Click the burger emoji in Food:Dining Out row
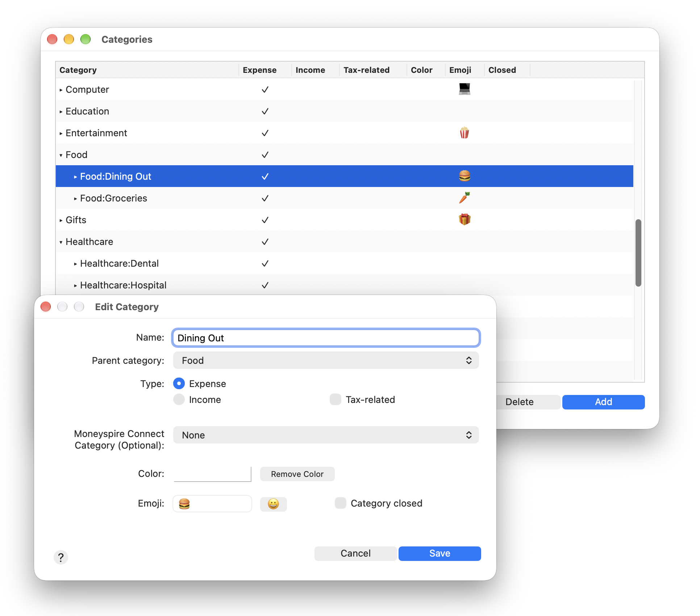Viewport: 700px width, 616px height. (x=464, y=176)
